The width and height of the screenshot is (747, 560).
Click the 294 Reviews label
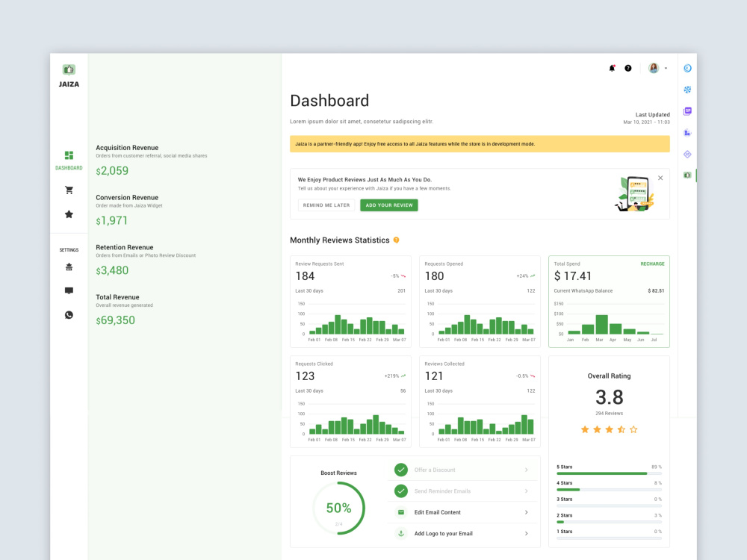[609, 414]
